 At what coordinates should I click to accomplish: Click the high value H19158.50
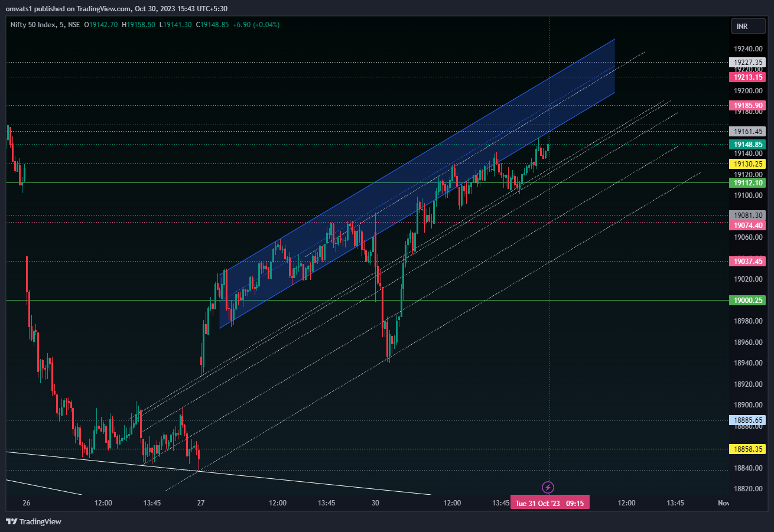(x=138, y=25)
